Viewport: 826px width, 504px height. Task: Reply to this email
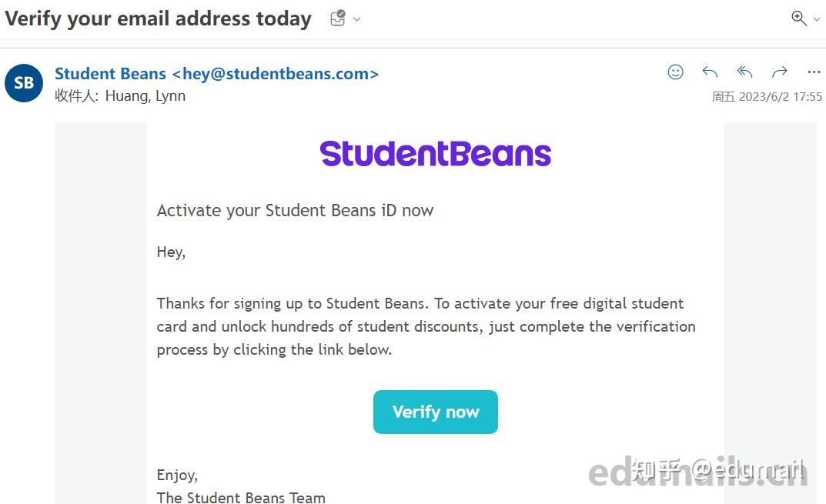(x=709, y=72)
